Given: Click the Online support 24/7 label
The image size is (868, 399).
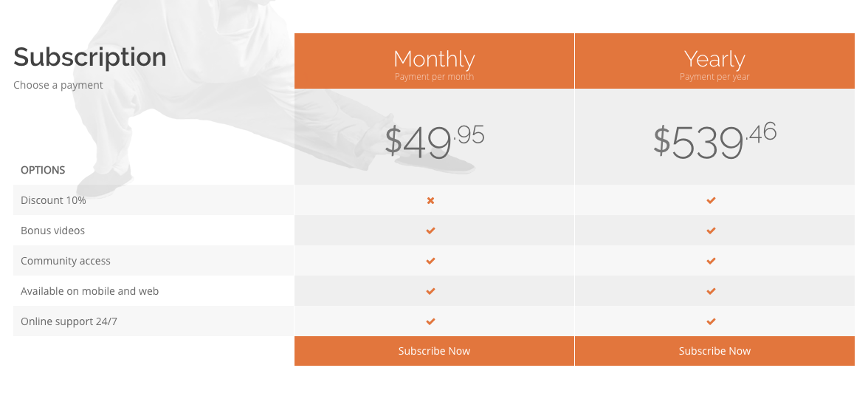Looking at the screenshot, I should tap(69, 321).
